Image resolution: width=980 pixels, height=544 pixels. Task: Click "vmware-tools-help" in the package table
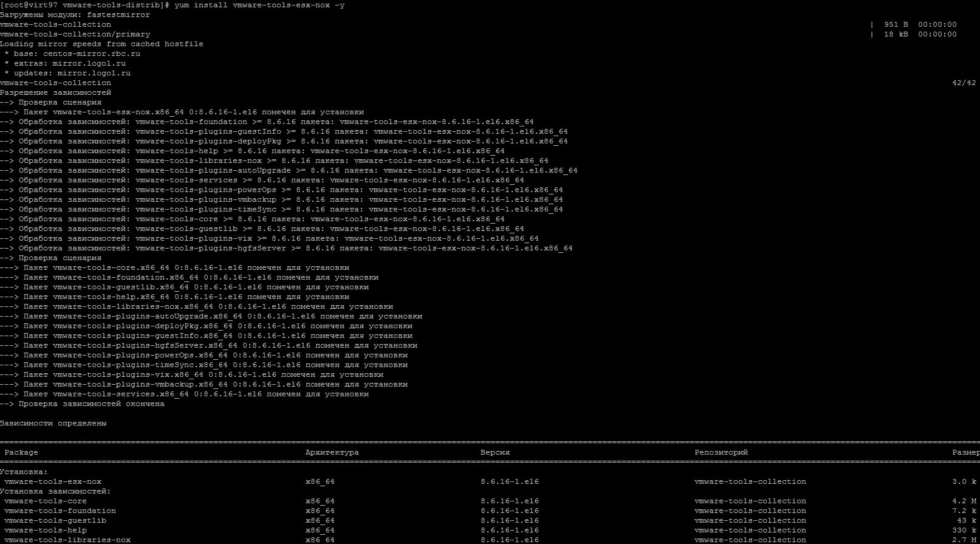(46, 530)
